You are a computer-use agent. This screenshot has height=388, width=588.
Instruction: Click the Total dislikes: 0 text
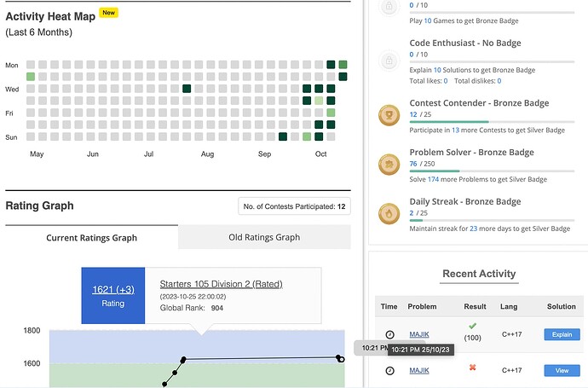[478, 81]
